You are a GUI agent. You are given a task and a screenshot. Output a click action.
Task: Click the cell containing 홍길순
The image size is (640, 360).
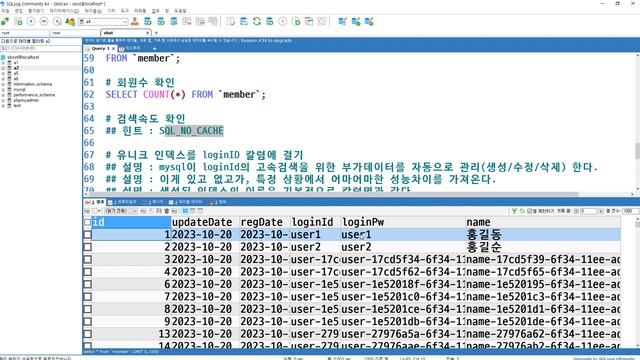pyautogui.click(x=543, y=247)
